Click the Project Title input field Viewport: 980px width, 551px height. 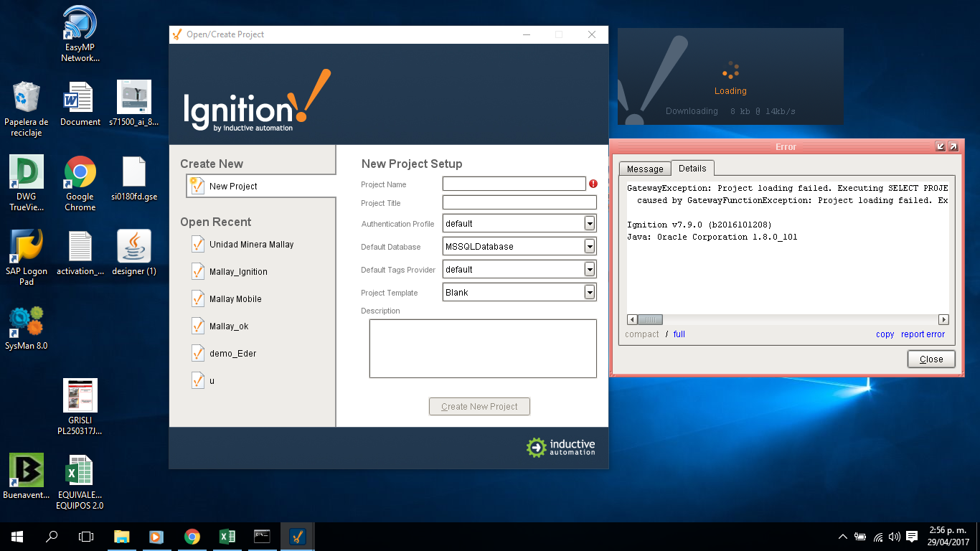(519, 202)
